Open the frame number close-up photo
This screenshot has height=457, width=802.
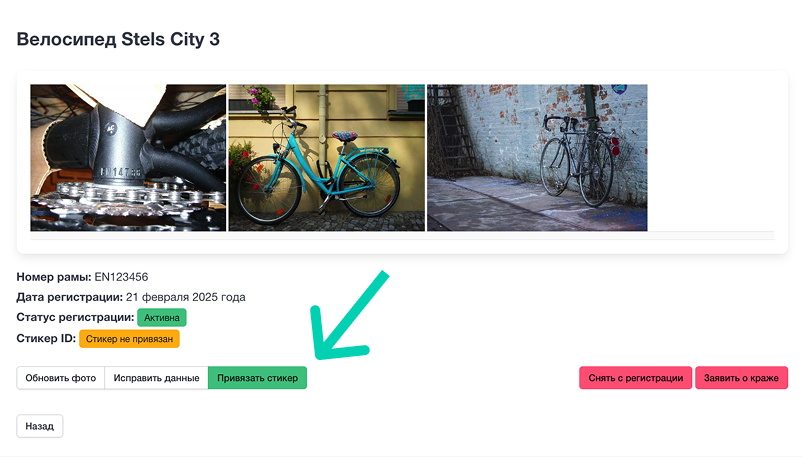pos(129,158)
